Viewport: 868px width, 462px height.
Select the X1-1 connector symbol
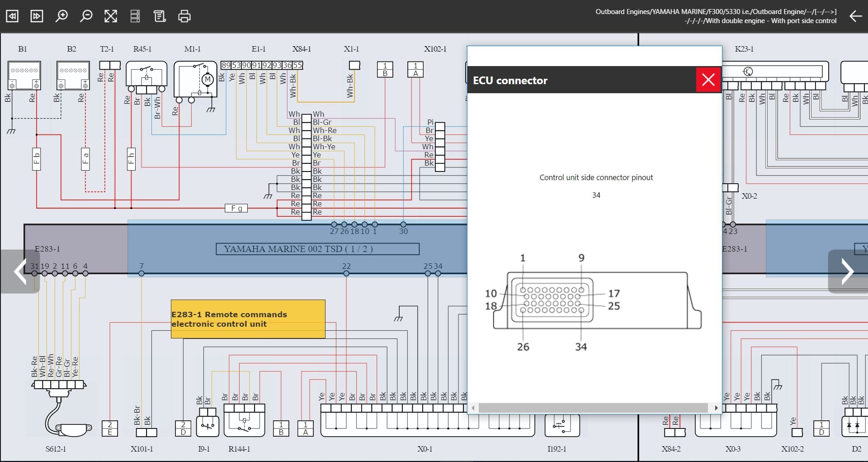[354, 65]
